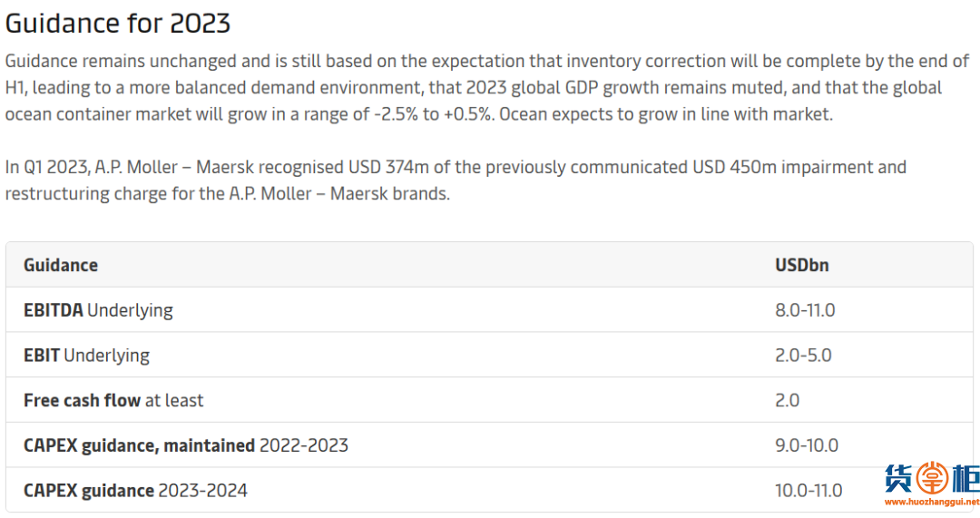Select the "Guidance" table column header
Viewport: 980px width, 518px height.
tap(61, 265)
